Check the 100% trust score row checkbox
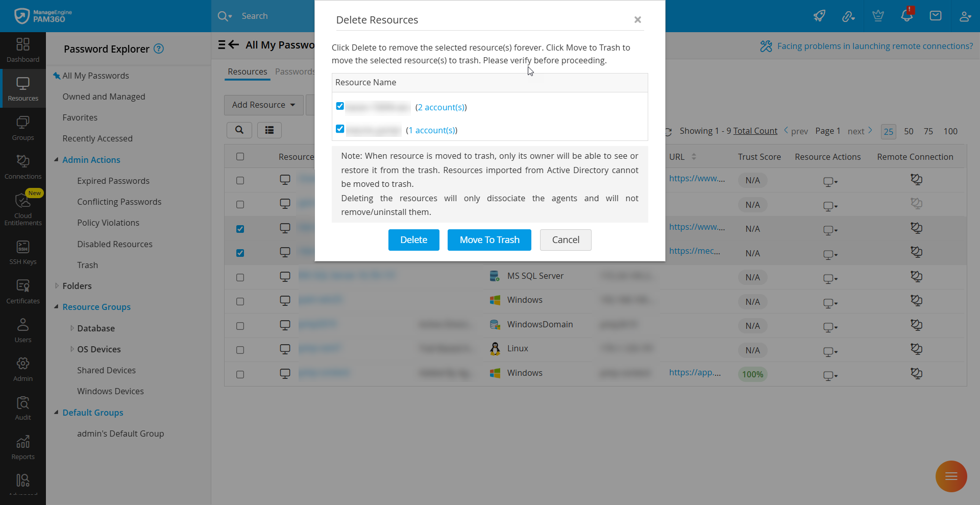Image resolution: width=980 pixels, height=505 pixels. click(x=240, y=375)
